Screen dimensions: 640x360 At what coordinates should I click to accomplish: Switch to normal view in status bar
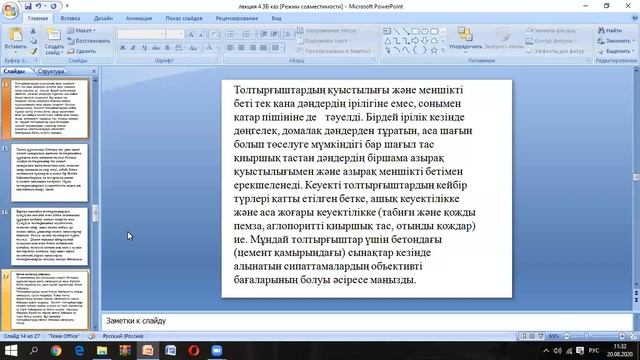523,336
